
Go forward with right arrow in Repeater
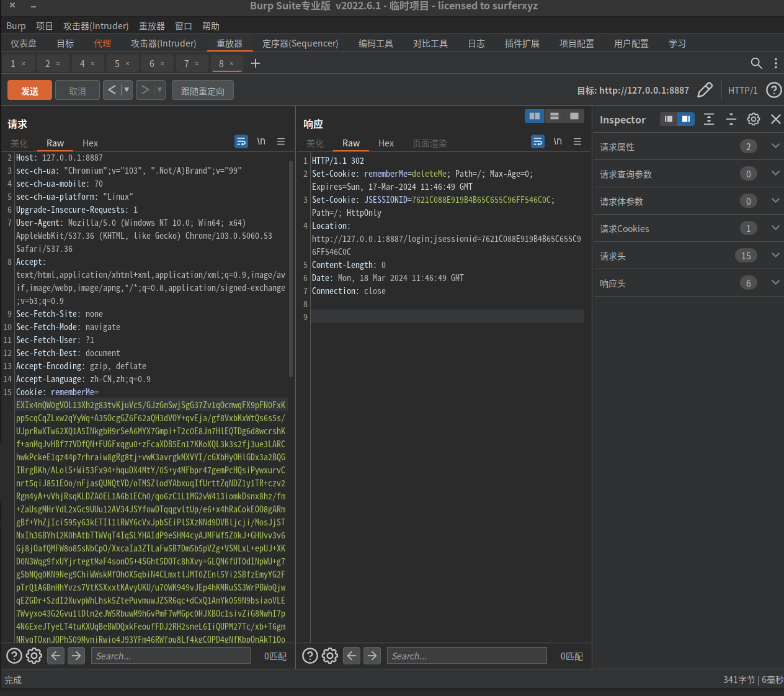(145, 90)
